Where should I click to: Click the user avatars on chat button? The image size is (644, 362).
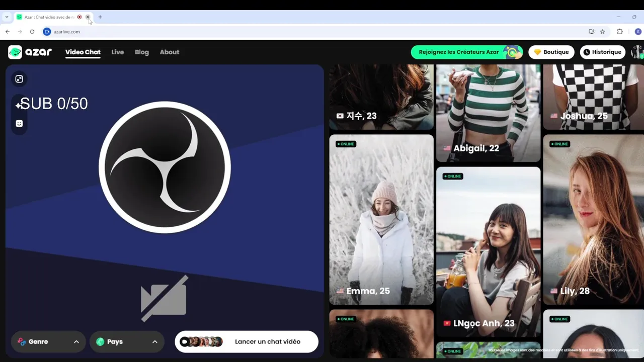(x=201, y=341)
